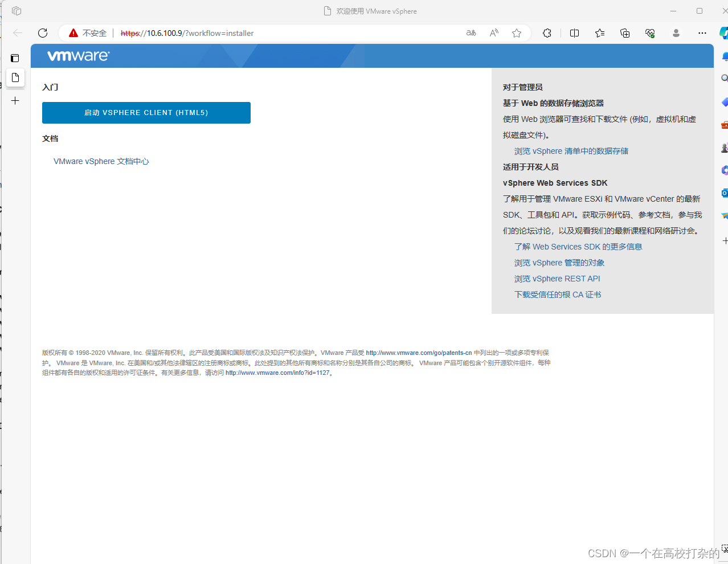The width and height of the screenshot is (728, 564).
Task: Open the sidebar notification bell icon
Action: 725,56
